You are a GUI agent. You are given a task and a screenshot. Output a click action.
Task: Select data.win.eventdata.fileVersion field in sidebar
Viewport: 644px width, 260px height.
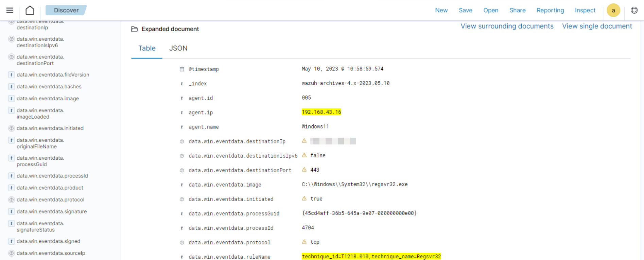click(53, 75)
